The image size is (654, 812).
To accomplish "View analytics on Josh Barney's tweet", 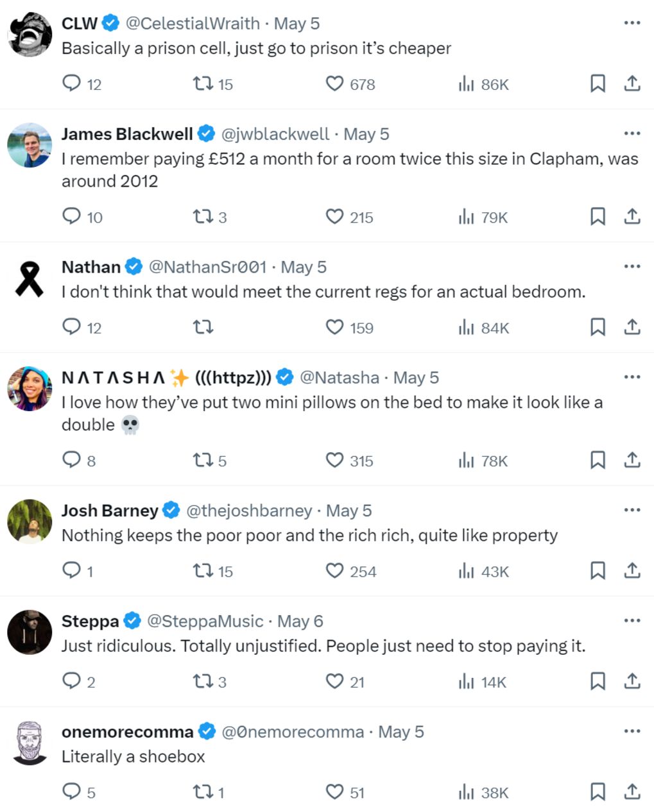I will (x=467, y=571).
